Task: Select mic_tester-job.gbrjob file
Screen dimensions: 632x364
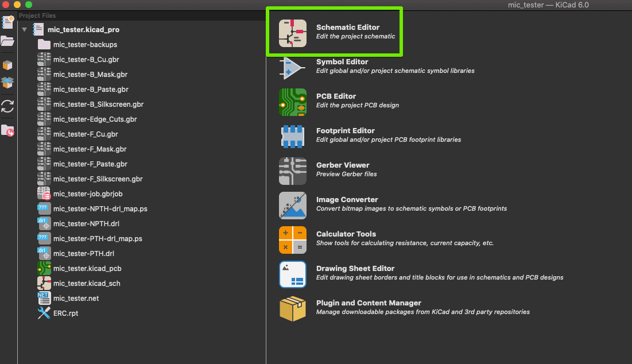Action: click(88, 193)
